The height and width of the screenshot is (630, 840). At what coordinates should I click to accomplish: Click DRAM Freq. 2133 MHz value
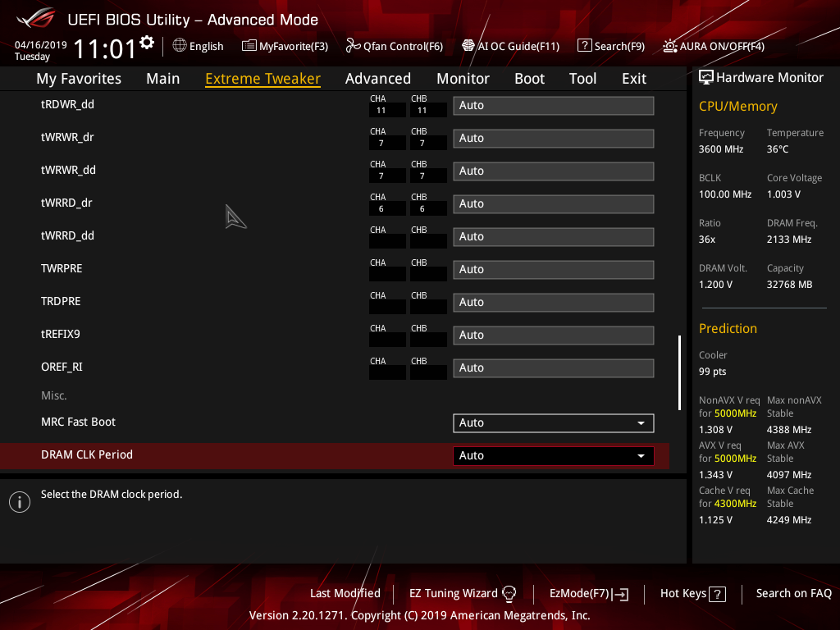(788, 240)
